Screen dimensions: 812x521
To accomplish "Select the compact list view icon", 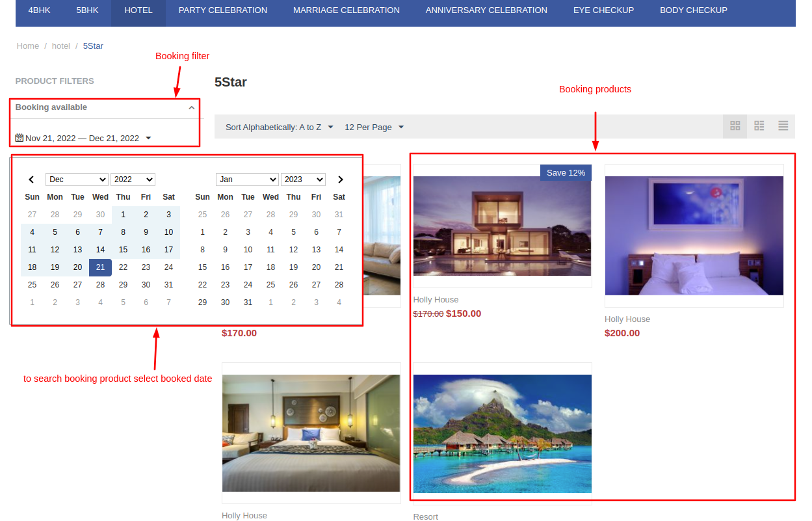I will (783, 126).
